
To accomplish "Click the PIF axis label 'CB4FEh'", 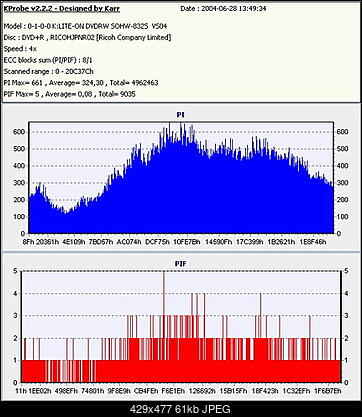I will [x=146, y=391].
